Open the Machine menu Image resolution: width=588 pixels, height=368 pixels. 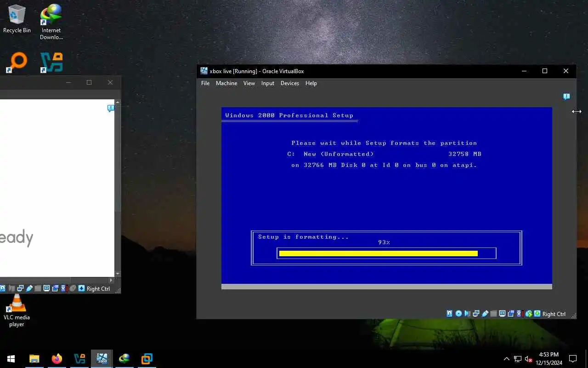[226, 83]
